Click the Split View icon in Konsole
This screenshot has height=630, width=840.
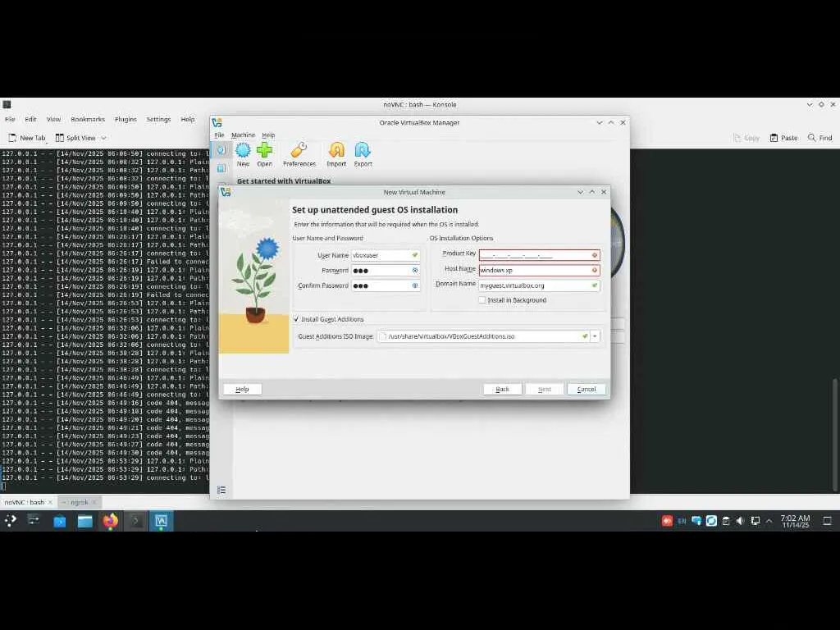tap(59, 138)
